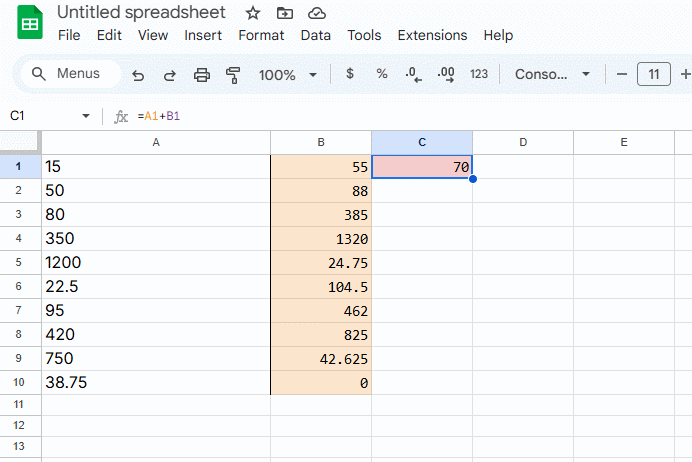
Task: Expand the name box dropdown arrow
Action: (x=86, y=116)
